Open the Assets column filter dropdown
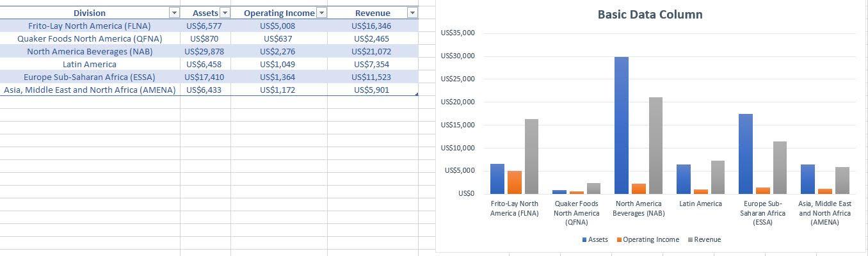 click(224, 13)
